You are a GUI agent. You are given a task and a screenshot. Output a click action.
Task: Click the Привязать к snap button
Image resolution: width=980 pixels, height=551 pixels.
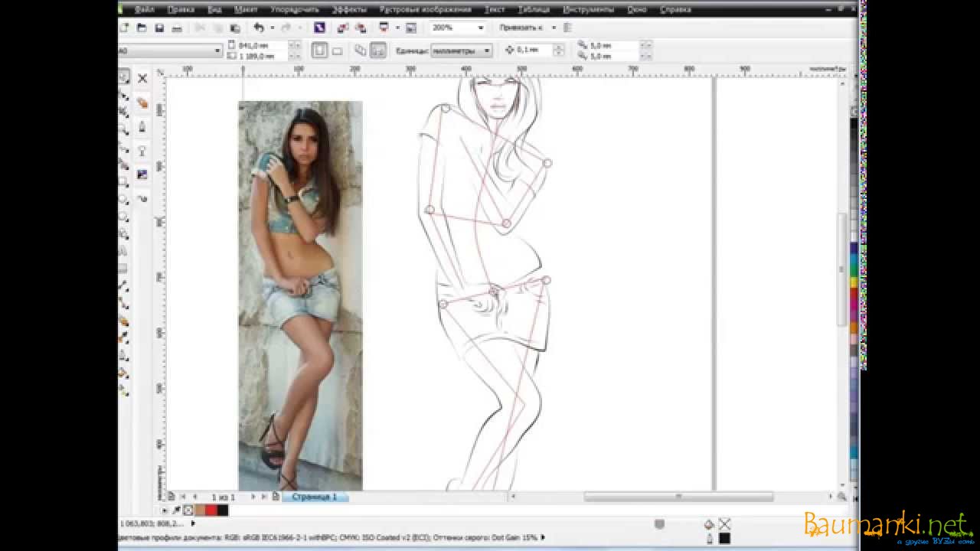click(x=521, y=28)
